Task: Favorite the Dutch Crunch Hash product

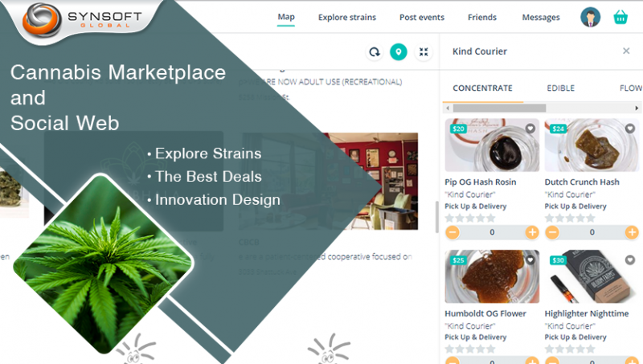Action: point(630,129)
